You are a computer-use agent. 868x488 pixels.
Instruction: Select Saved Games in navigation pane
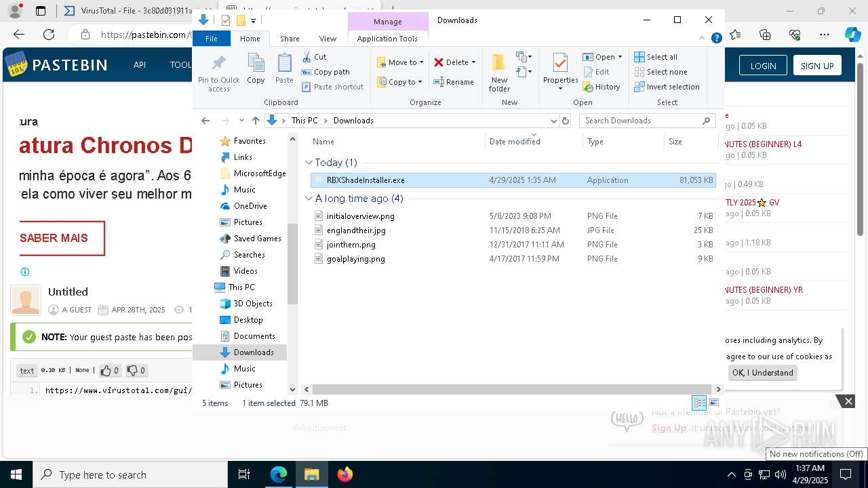coord(257,239)
